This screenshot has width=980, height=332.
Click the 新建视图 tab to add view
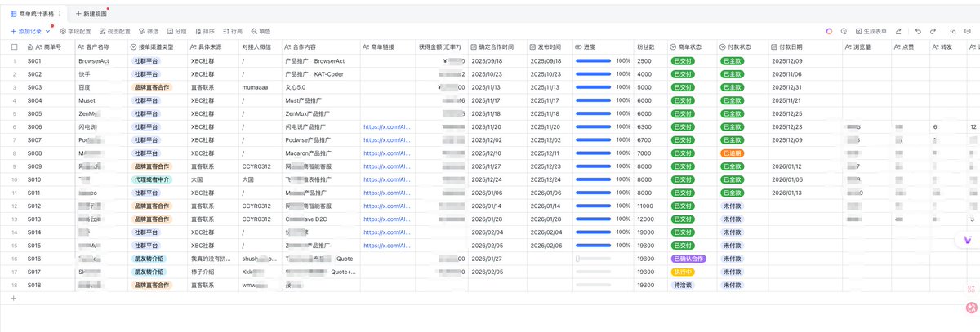tap(91, 14)
